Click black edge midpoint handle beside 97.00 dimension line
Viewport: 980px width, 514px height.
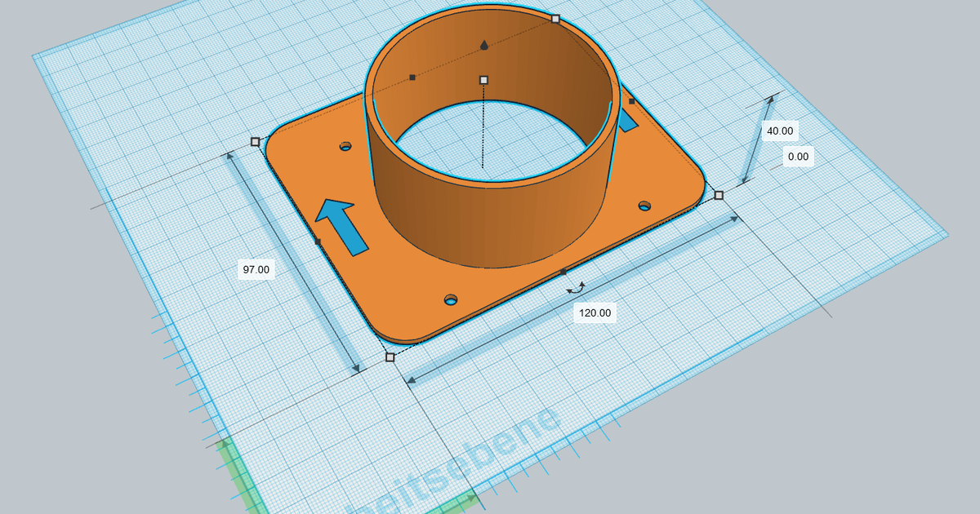click(318, 242)
